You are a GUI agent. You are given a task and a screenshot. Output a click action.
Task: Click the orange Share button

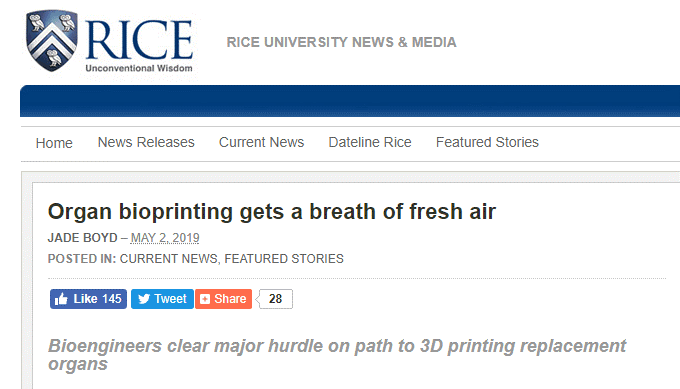(223, 299)
